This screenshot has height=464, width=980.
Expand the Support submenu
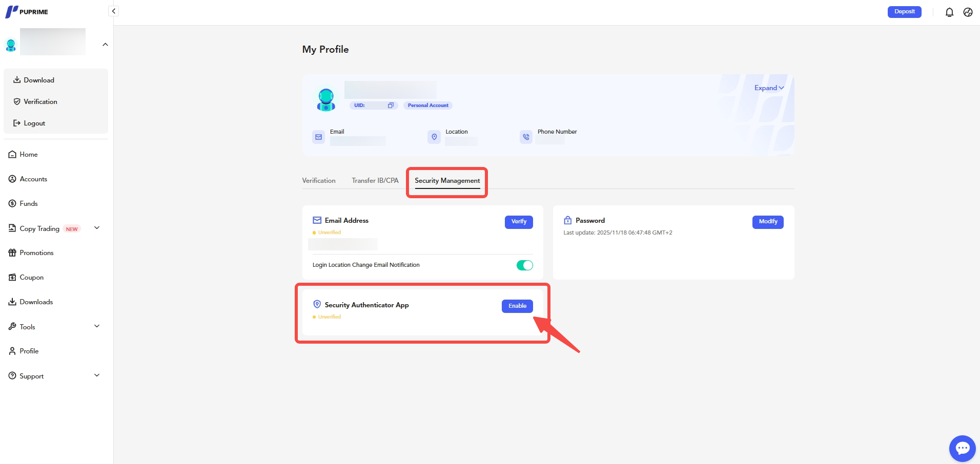(97, 375)
